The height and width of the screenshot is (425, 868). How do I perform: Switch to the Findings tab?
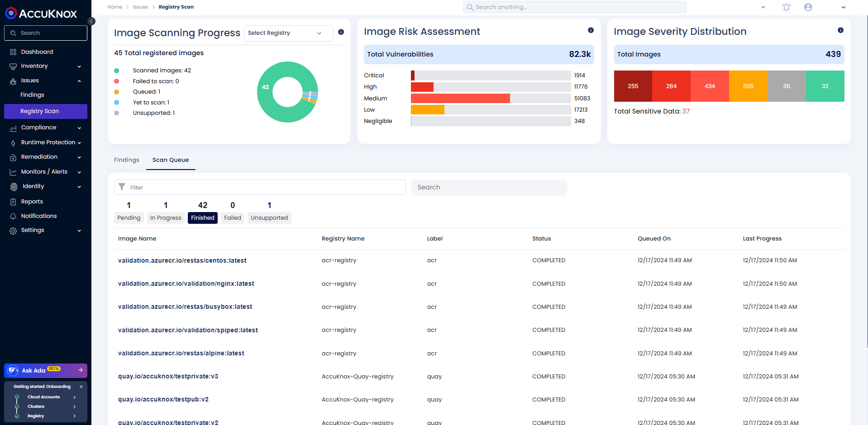pos(127,160)
